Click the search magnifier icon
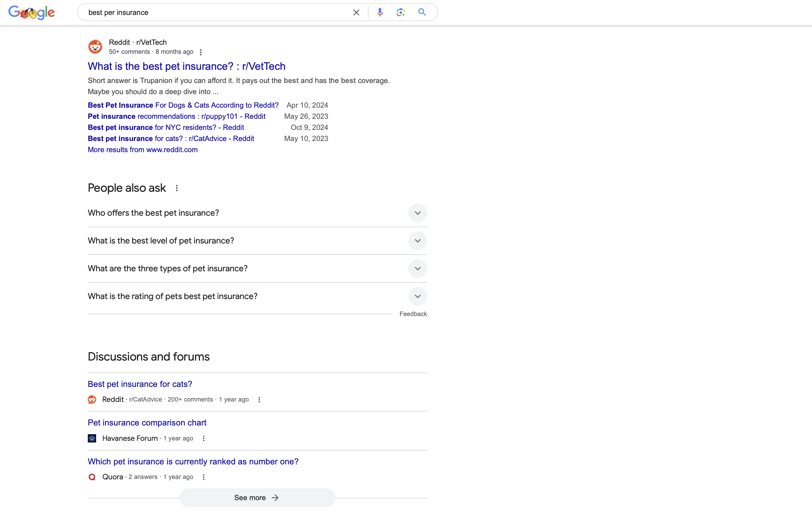Viewport: 812px width, 521px height. tap(422, 12)
